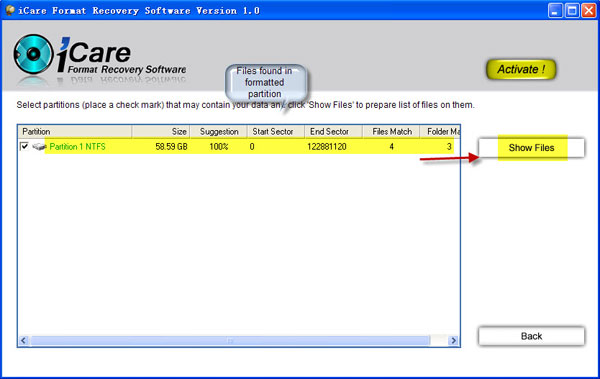This screenshot has height=379, width=600.
Task: Click the right arrow of horizontal scrollbar
Action: coord(453,340)
